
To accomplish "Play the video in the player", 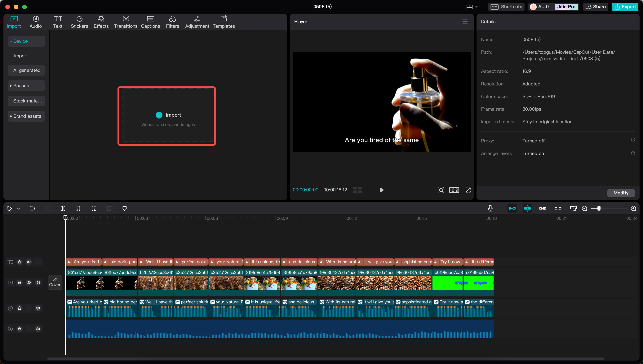I will coord(382,190).
